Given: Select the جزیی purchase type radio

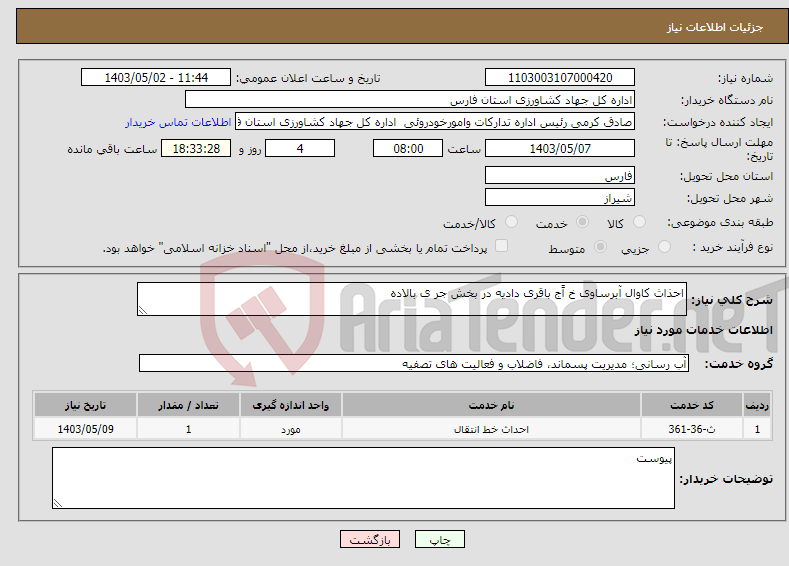Looking at the screenshot, I should pos(664,247).
